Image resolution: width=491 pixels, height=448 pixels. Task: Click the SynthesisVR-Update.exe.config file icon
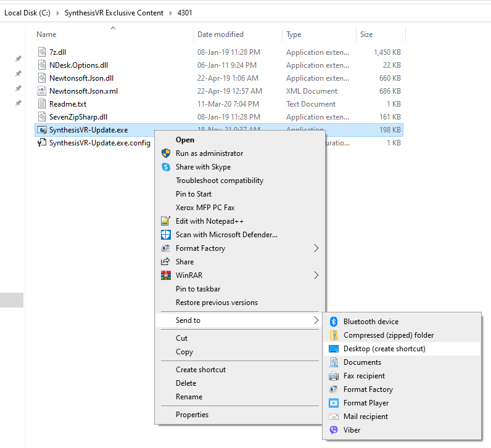click(42, 143)
